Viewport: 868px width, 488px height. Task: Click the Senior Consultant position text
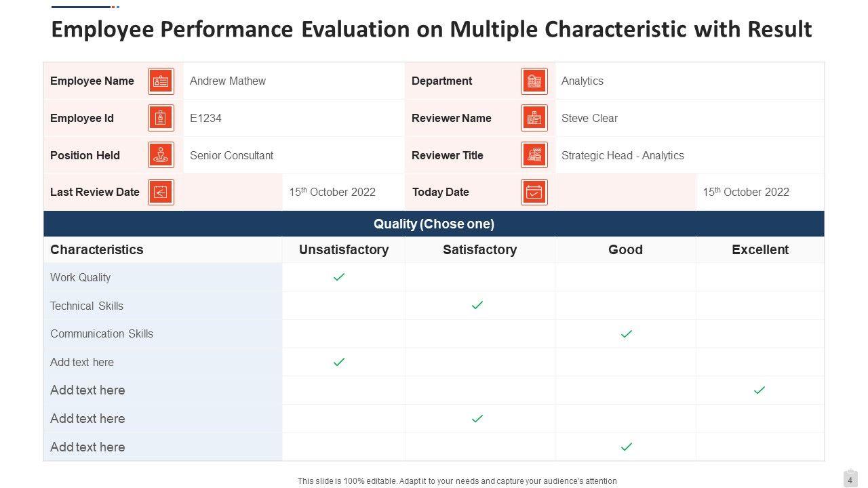231,155
